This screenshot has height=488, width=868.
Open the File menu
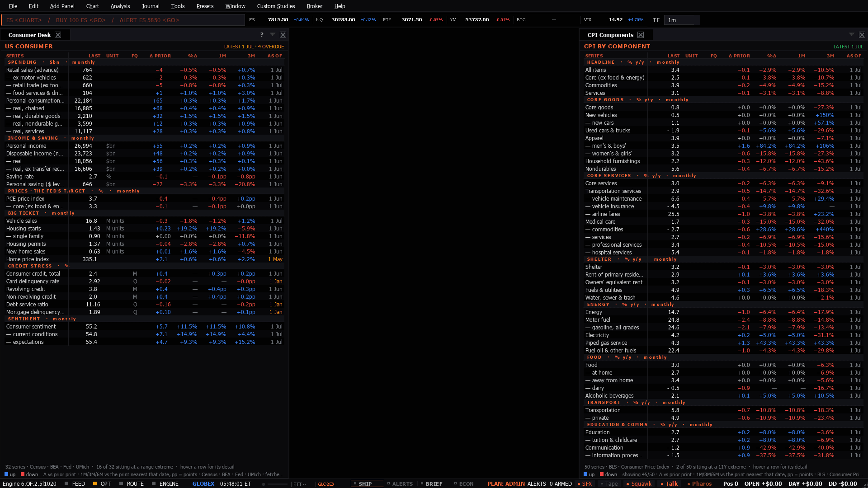pyautogui.click(x=13, y=6)
